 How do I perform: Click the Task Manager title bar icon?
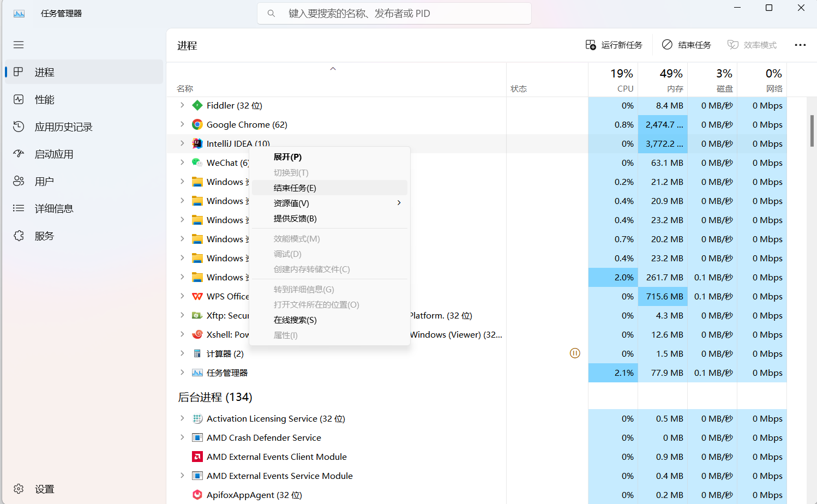tap(19, 14)
